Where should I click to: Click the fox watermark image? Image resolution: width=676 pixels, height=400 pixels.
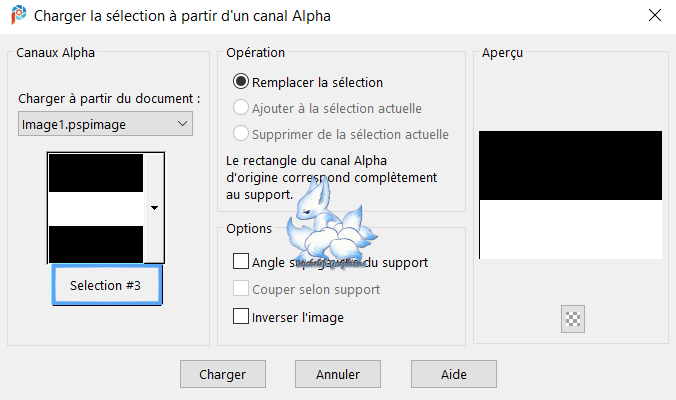(331, 224)
